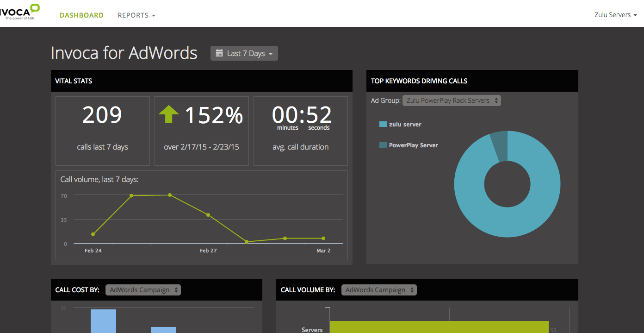Click the 'Ad Group:' label
Screen dimensions: 644x333
386,101
